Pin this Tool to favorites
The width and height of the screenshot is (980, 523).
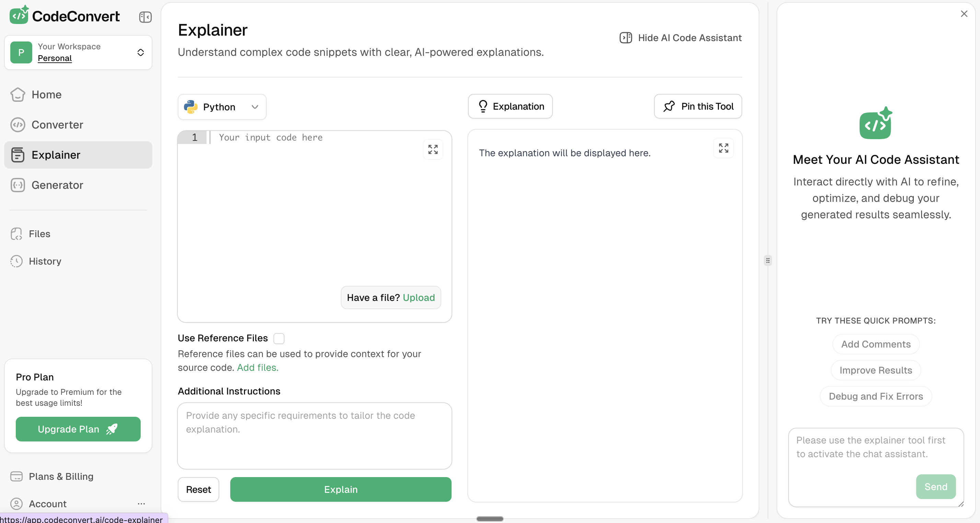click(698, 107)
